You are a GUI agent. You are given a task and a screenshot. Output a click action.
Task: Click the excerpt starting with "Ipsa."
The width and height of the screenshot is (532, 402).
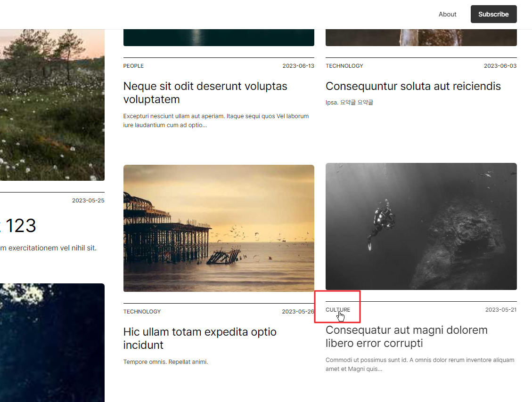349,102
